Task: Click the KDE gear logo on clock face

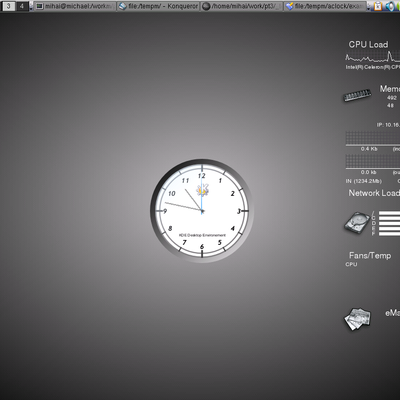Action: pyautogui.click(x=202, y=190)
